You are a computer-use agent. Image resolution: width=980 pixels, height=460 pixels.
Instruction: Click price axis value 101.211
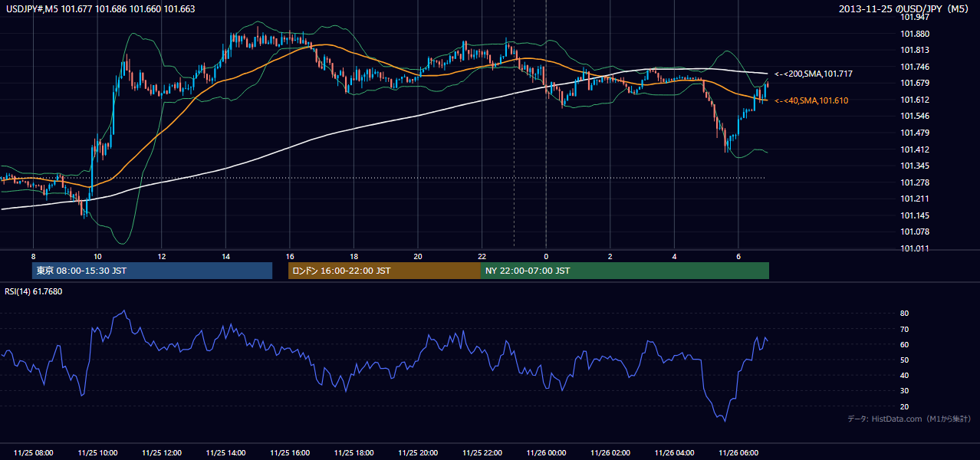click(x=916, y=199)
